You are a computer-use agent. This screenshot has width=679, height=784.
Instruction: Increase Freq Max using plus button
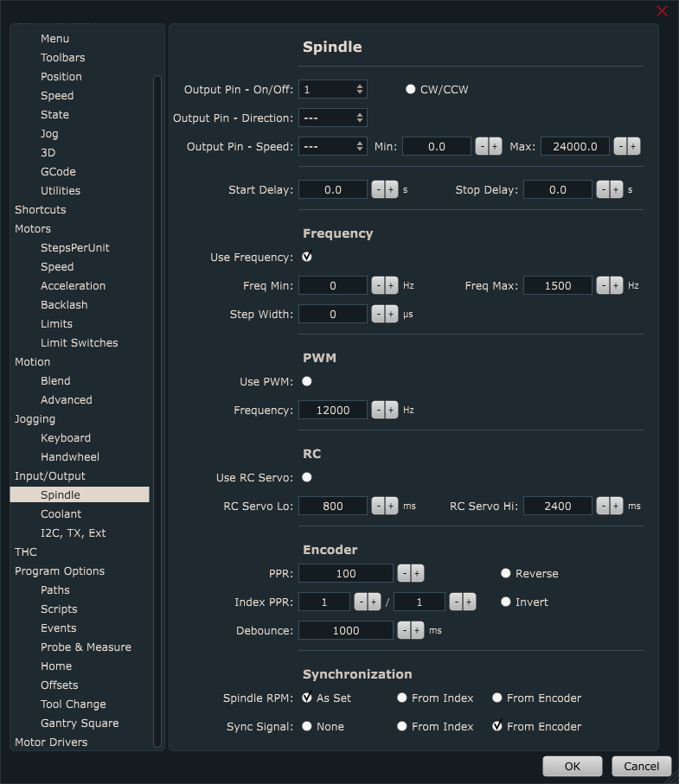click(x=616, y=285)
